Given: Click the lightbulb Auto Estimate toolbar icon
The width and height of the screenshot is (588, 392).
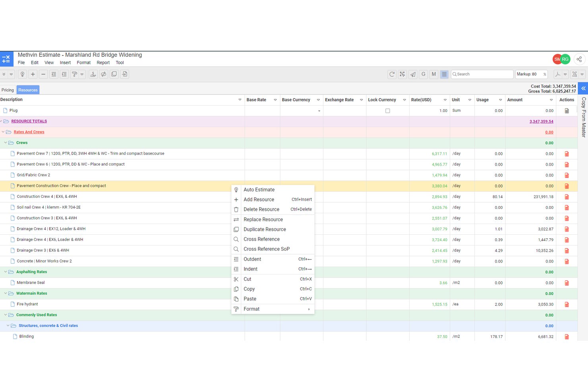Looking at the screenshot, I should (x=22, y=74).
